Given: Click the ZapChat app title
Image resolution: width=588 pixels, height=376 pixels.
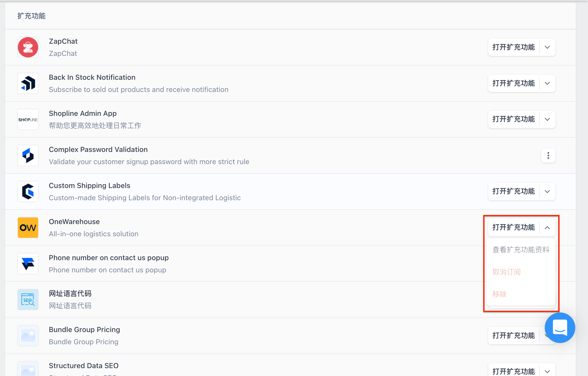Looking at the screenshot, I should (63, 41).
